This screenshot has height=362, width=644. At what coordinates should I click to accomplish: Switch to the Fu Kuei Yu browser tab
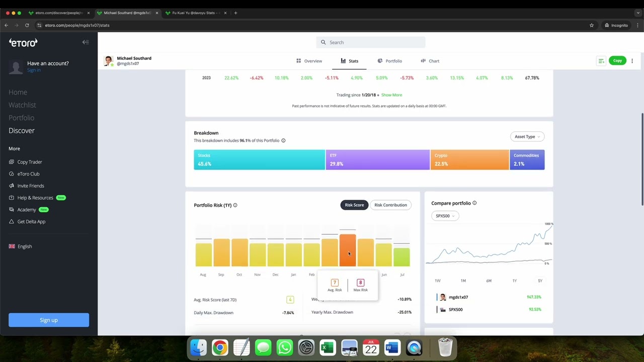tap(196, 13)
